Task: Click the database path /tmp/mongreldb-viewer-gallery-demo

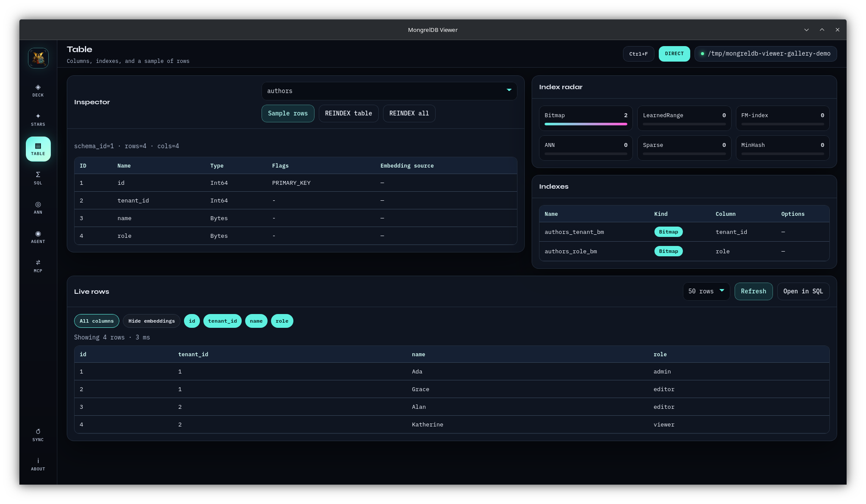Action: coord(766,54)
